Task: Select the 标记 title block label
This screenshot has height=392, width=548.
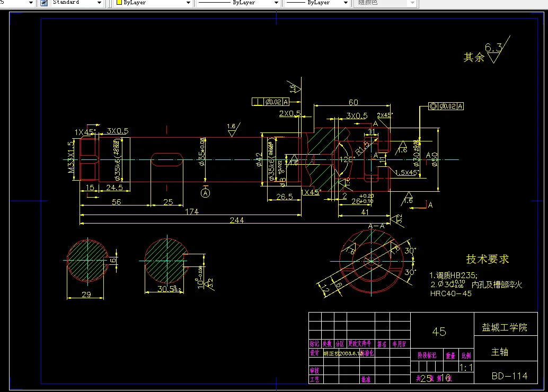Action: [x=314, y=344]
